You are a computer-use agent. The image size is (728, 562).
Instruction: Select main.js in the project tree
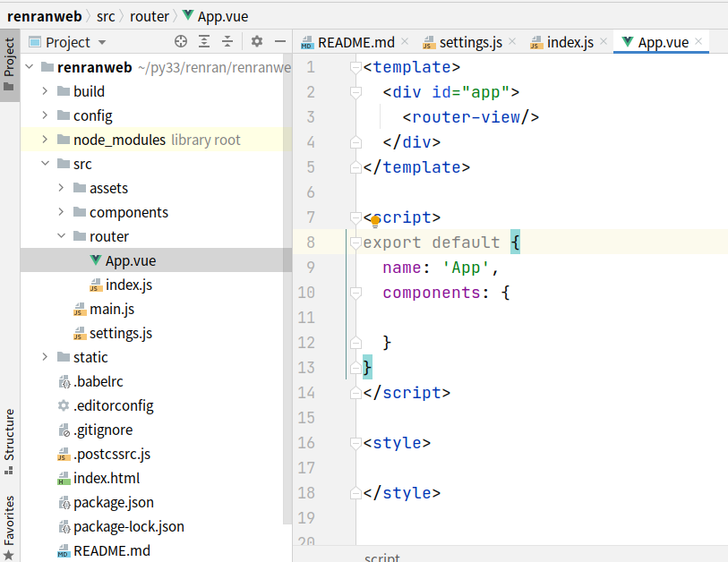tap(112, 309)
